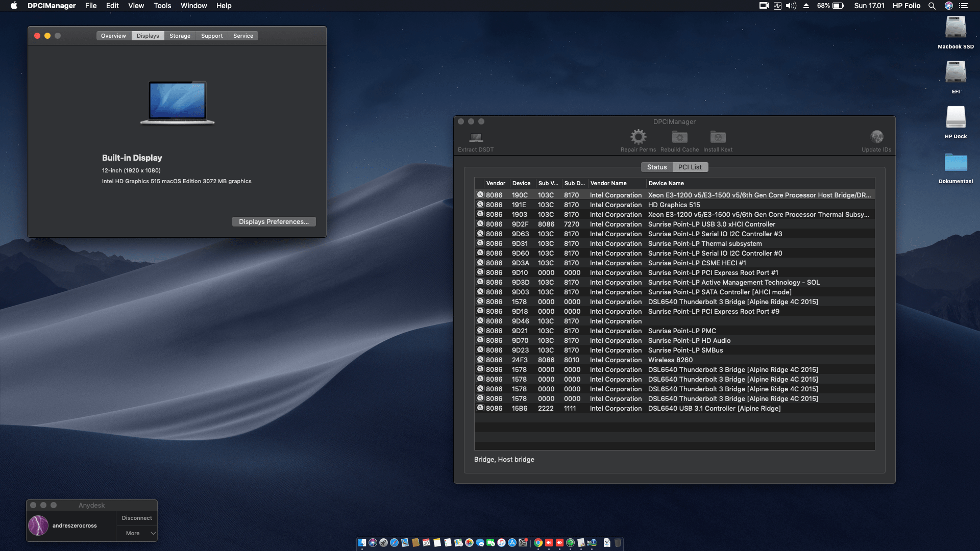This screenshot has height=551, width=980.
Task: Select the Sunrise Point-LP USB 3.0 xHCI row
Action: pos(674,224)
